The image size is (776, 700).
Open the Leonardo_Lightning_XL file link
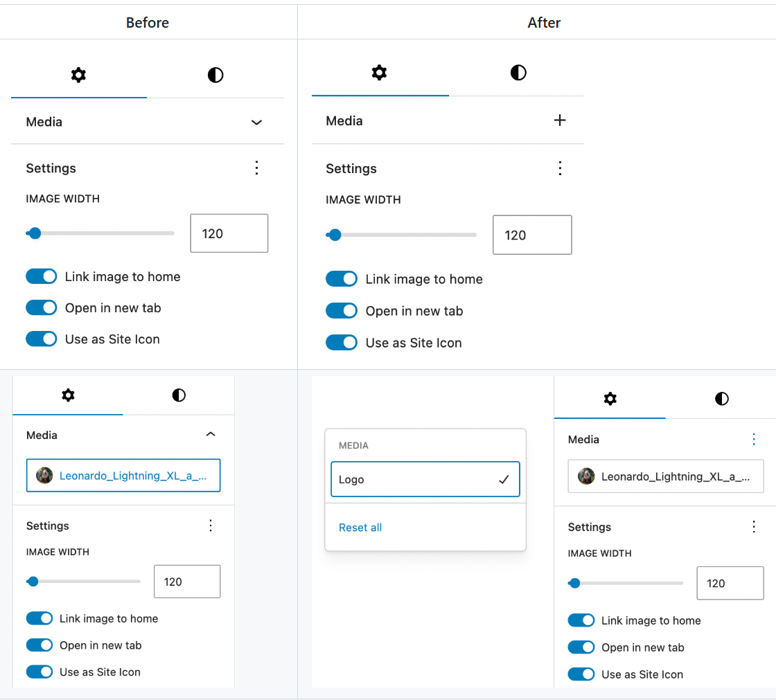tap(123, 476)
